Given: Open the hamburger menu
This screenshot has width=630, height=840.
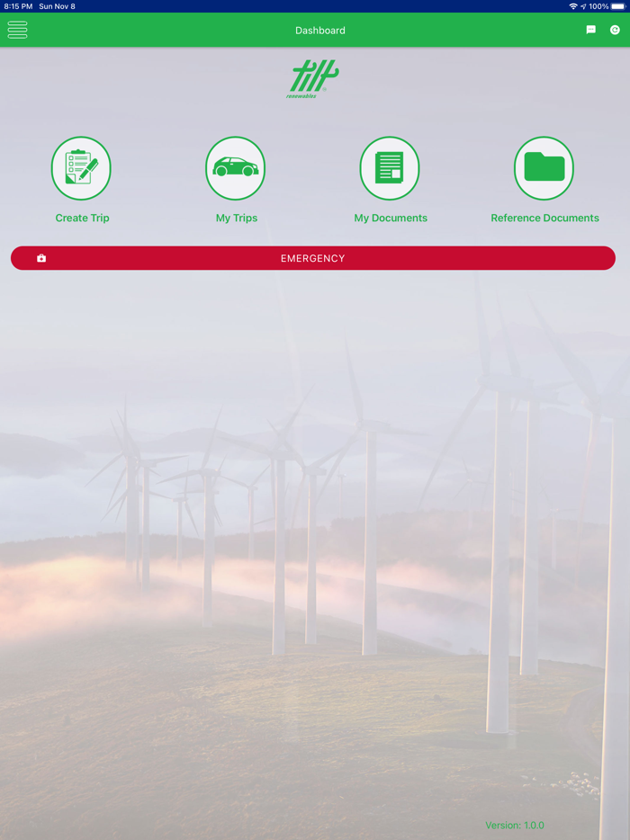Looking at the screenshot, I should click(x=17, y=30).
